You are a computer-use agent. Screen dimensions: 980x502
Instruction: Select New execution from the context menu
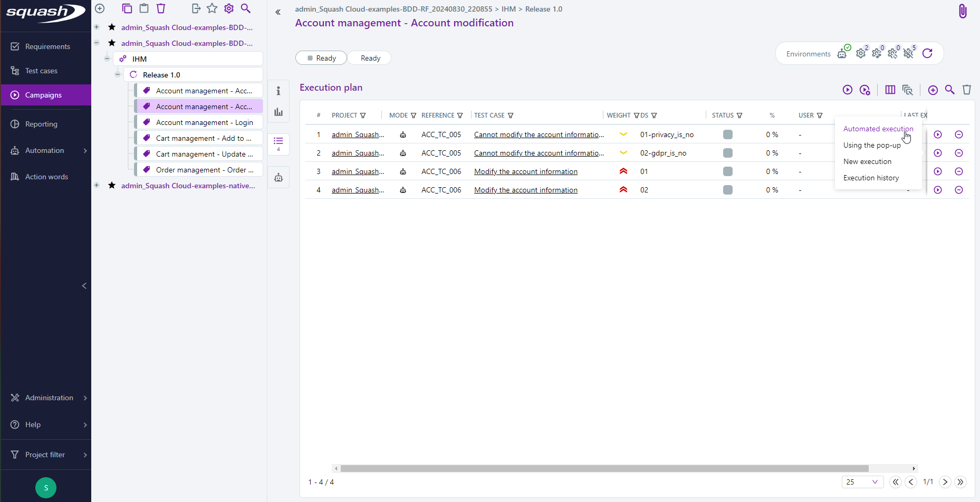pyautogui.click(x=868, y=161)
